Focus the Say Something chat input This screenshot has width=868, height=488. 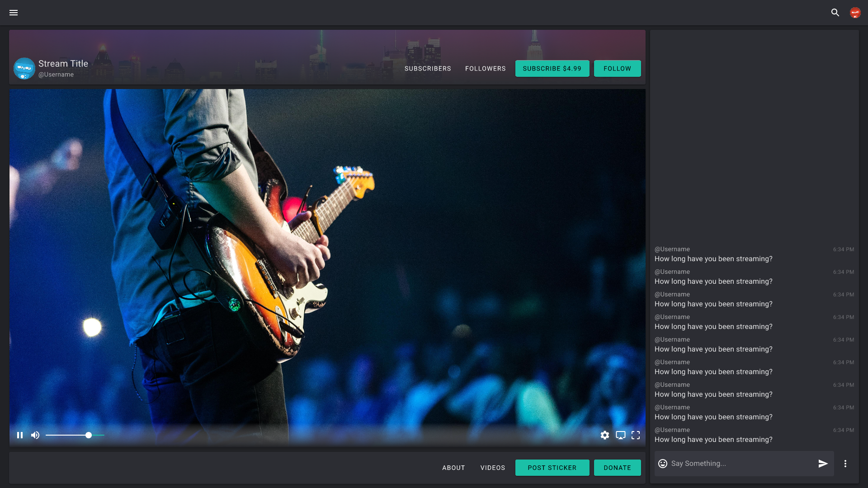click(741, 464)
